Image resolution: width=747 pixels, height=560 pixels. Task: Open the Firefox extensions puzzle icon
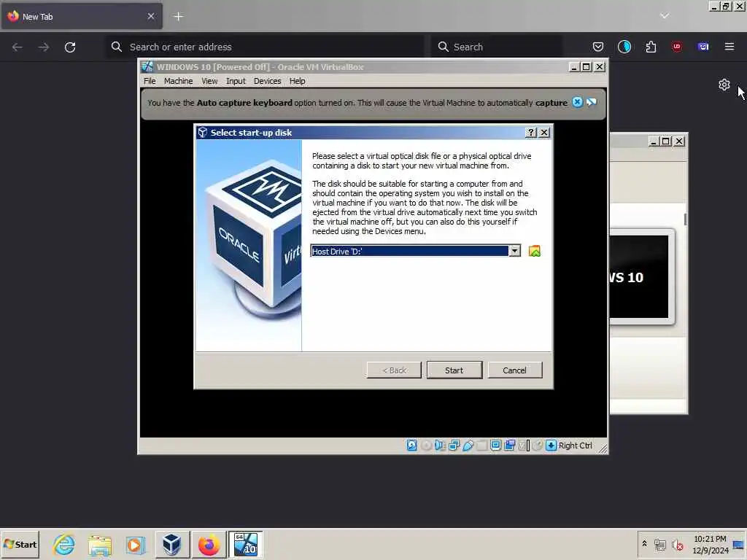click(651, 47)
